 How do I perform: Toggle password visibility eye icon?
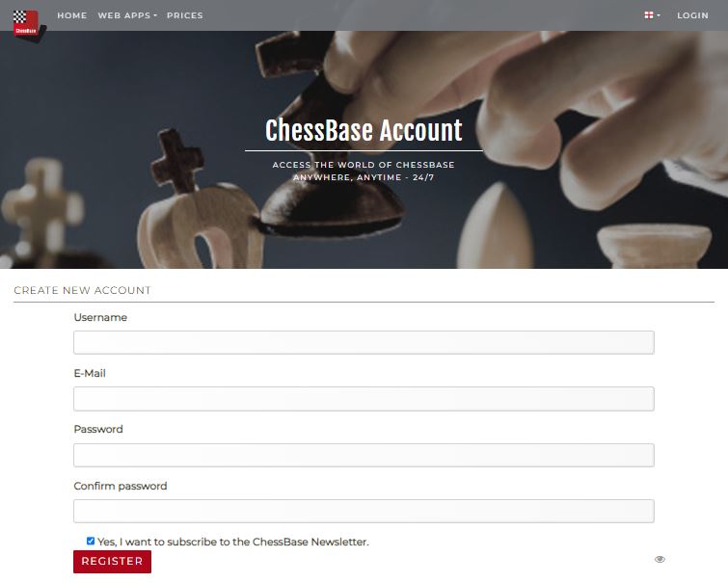(x=660, y=559)
